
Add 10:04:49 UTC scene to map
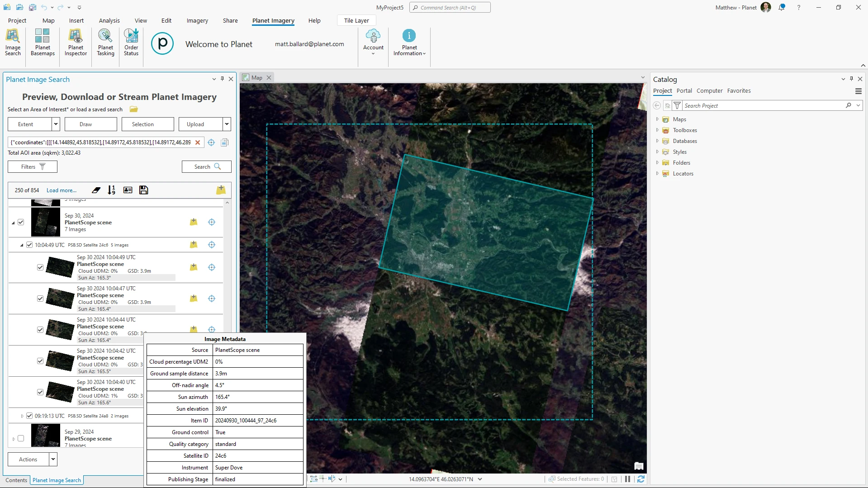point(194,267)
